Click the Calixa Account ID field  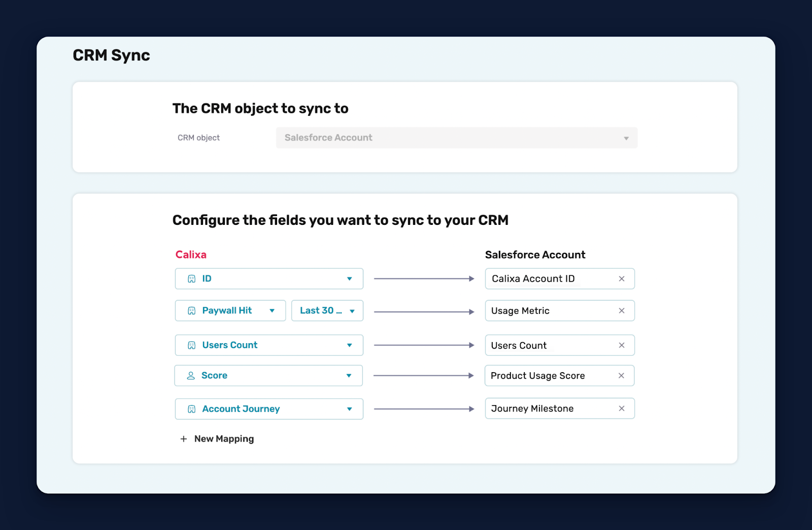[560, 279]
